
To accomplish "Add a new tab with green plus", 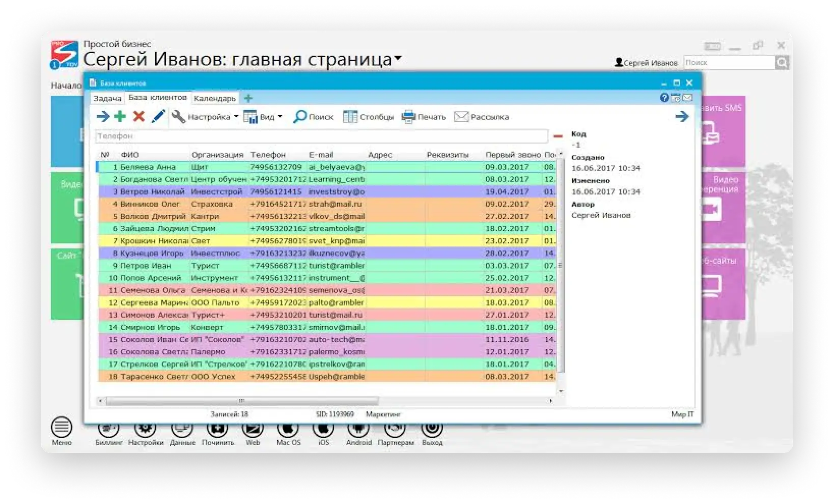I will (x=248, y=98).
